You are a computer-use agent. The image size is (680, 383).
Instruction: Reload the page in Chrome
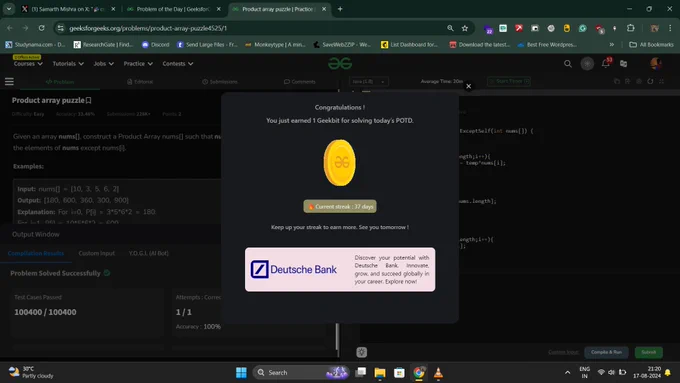coord(41,28)
